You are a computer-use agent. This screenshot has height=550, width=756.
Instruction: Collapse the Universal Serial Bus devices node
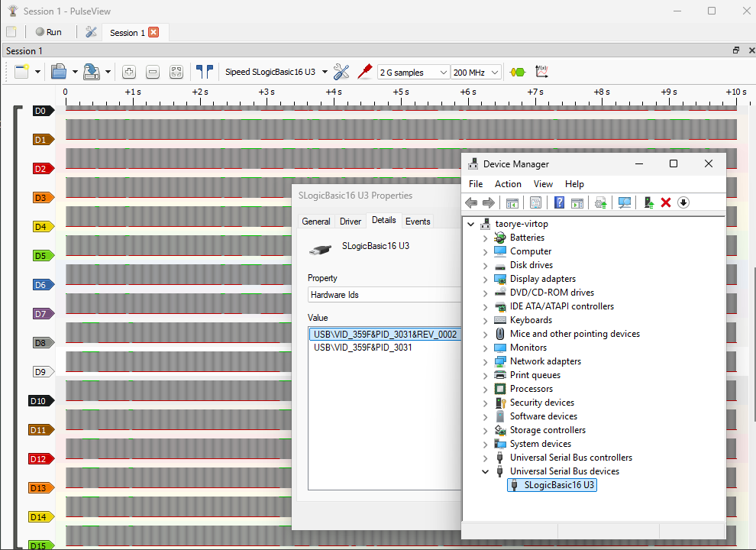(x=485, y=471)
